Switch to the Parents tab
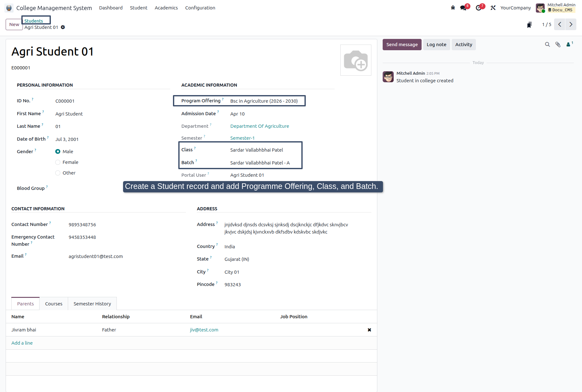582x392 pixels. pyautogui.click(x=25, y=304)
